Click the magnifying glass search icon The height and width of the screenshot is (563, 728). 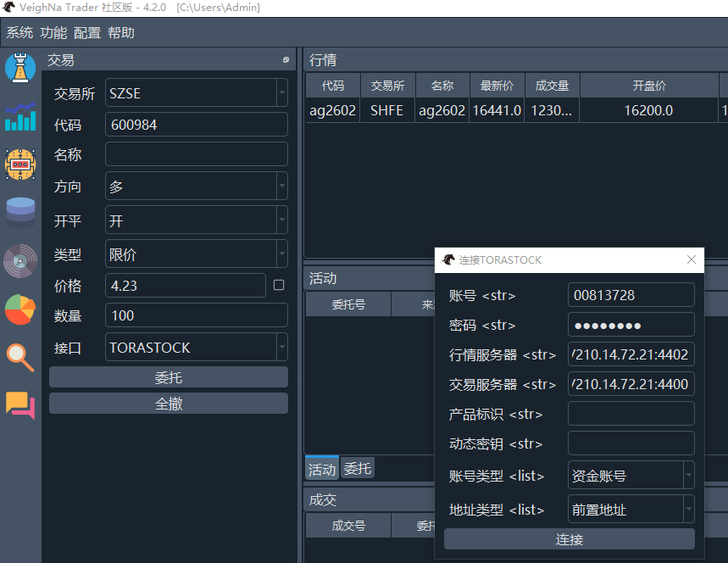click(x=20, y=357)
